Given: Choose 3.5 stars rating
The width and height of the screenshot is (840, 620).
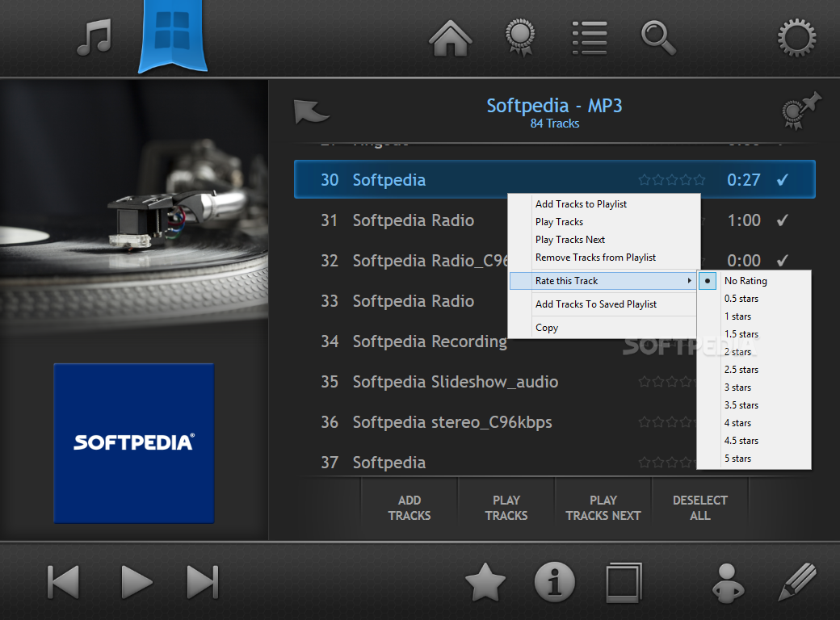Looking at the screenshot, I should [754, 404].
